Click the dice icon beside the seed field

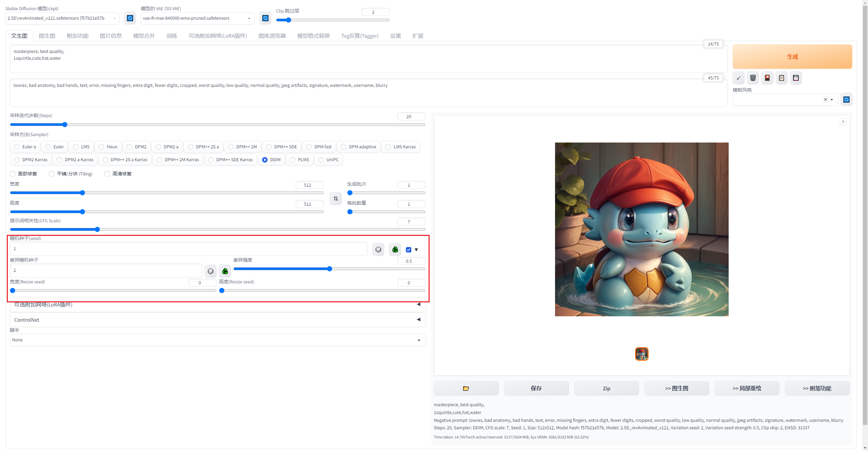(x=378, y=250)
